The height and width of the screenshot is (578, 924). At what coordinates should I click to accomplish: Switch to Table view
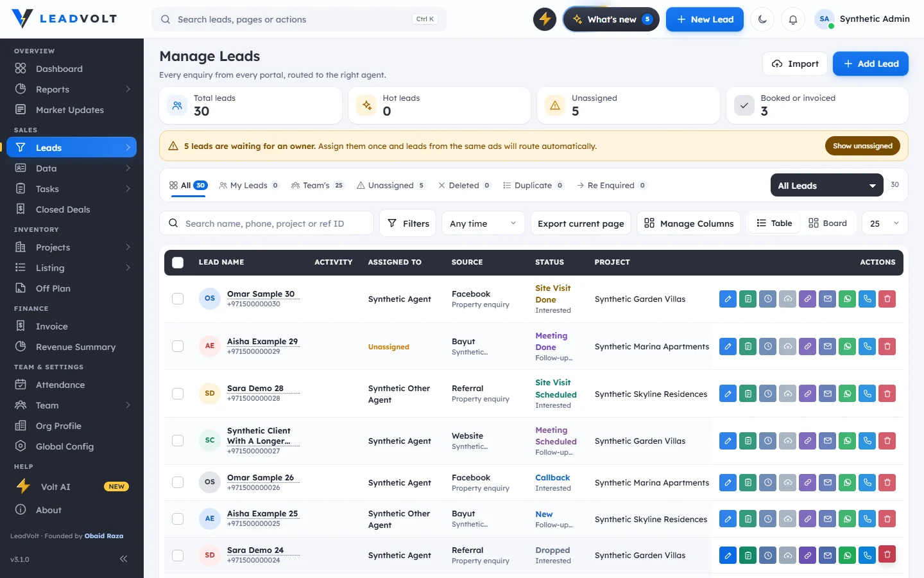[x=774, y=223]
